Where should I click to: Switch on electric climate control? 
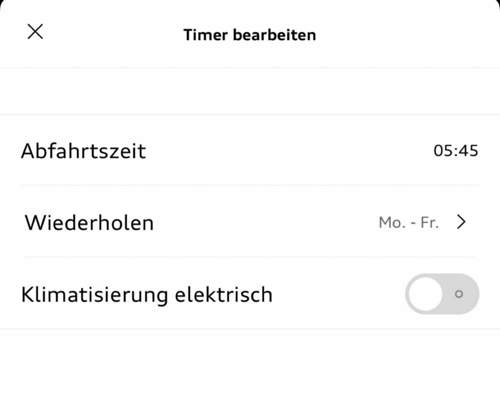click(442, 294)
